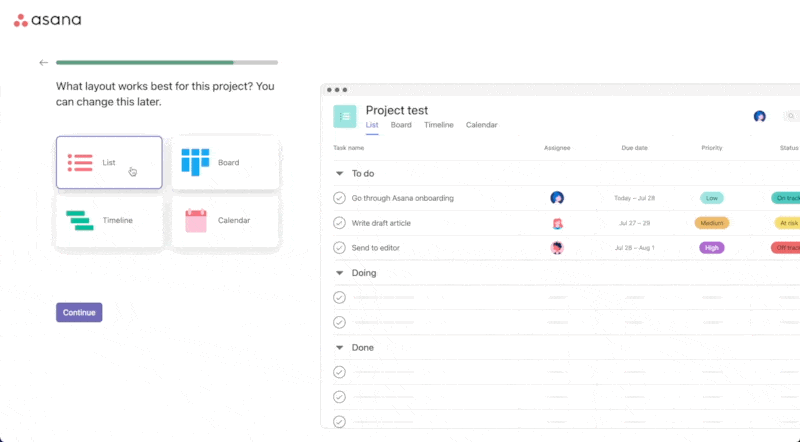Click the High priority tag
Viewport: 800px width, 442px height.
[712, 248]
